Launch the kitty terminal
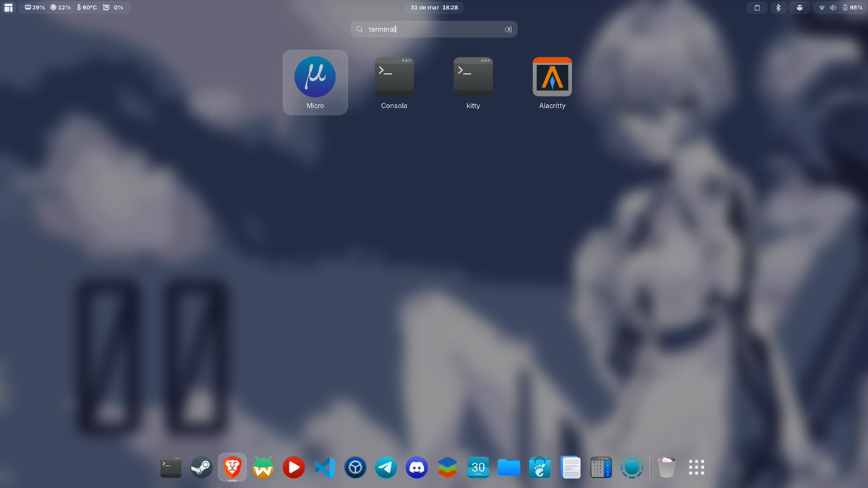Screen dimensions: 868x488 473,82
